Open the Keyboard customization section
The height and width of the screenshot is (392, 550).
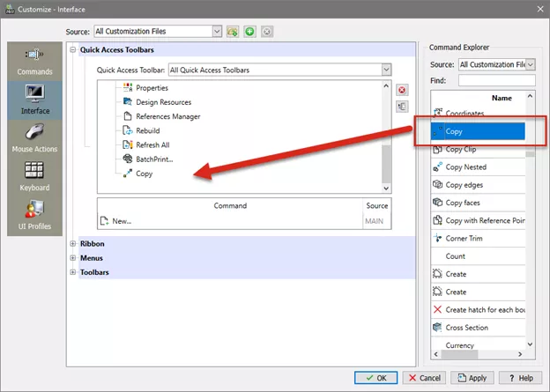coord(34,176)
